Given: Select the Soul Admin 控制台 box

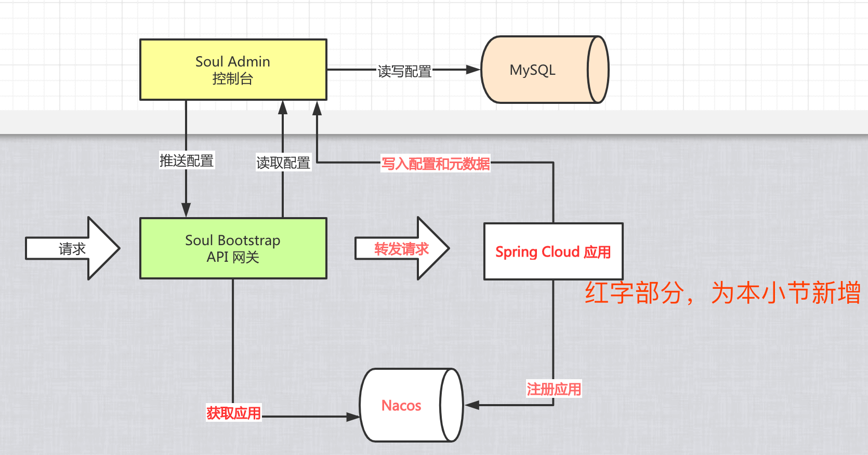Looking at the screenshot, I should pyautogui.click(x=233, y=70).
